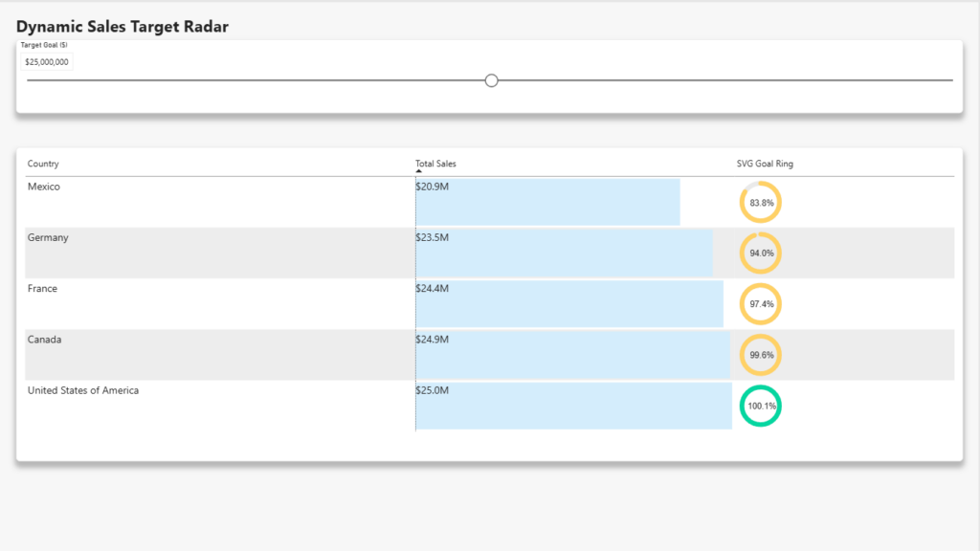Click the $24.4M sales data bar
Viewport: 980px width, 551px height.
point(569,304)
